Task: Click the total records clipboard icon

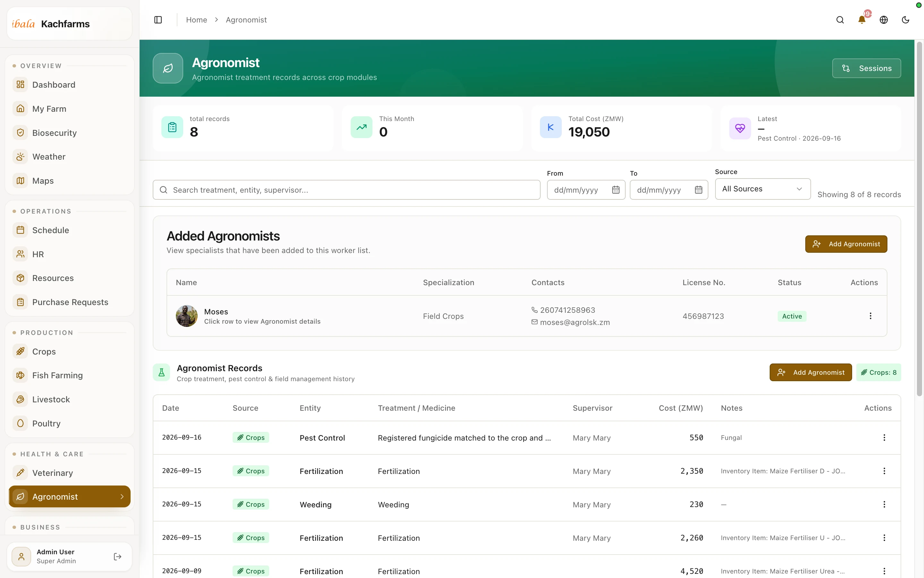Action: pyautogui.click(x=172, y=127)
